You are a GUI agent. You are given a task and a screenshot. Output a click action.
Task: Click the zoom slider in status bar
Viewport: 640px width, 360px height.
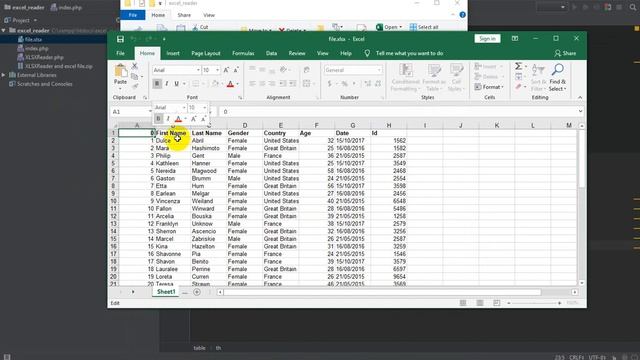click(x=534, y=303)
